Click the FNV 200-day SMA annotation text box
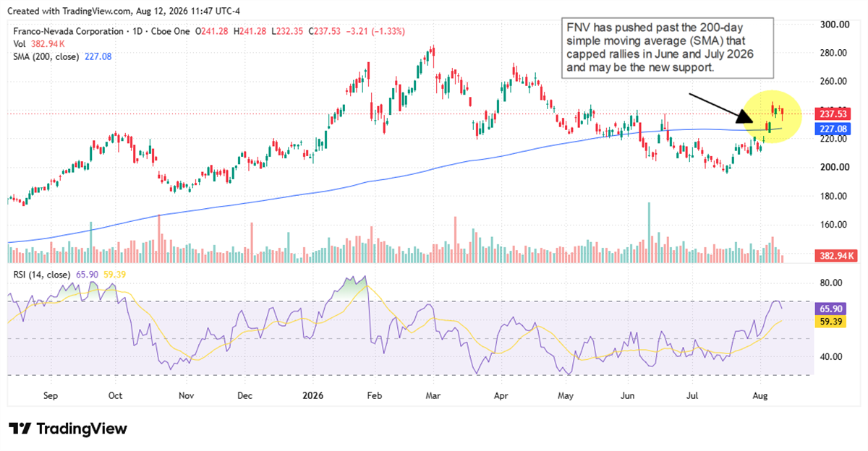The height and width of the screenshot is (451, 868). [667, 48]
